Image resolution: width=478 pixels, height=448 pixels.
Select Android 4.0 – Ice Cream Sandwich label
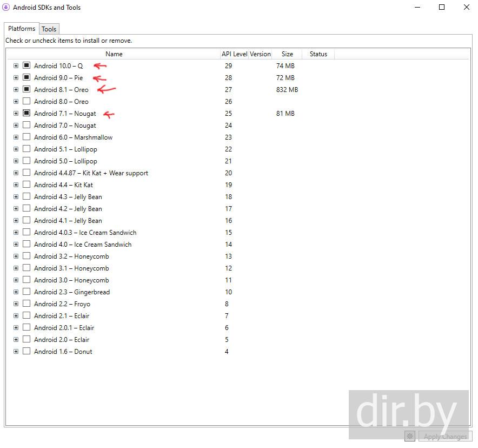pyautogui.click(x=83, y=244)
